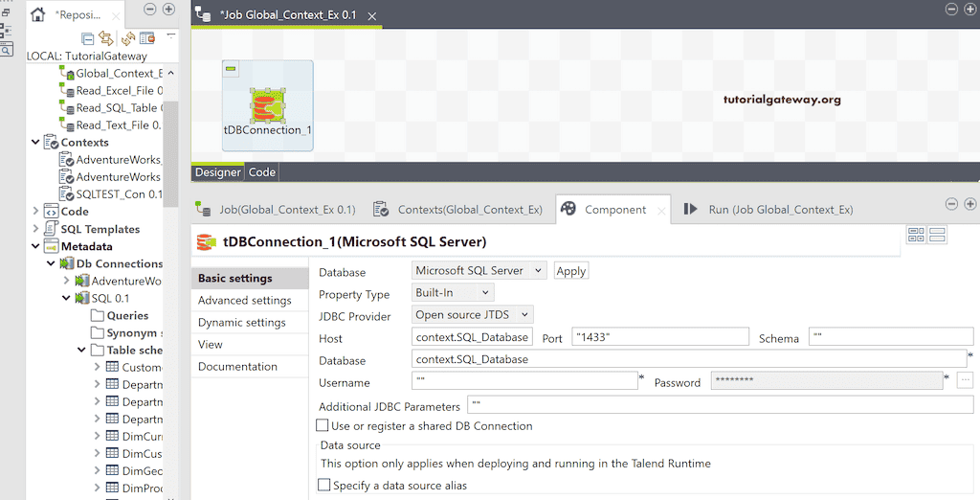Open the Contexts(Global_Context_Ex) tab
Viewport: 980px width, 500px height.
[x=458, y=210]
